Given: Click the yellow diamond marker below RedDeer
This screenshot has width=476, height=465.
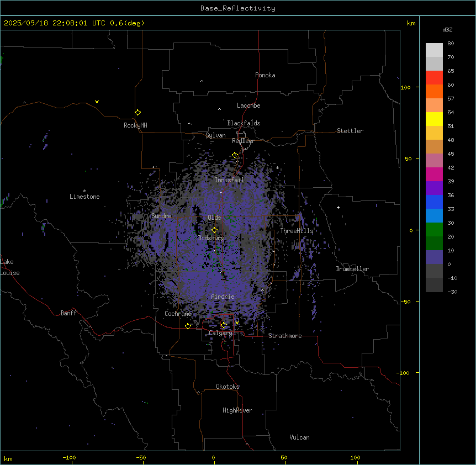Looking at the screenshot, I should pos(235,155).
